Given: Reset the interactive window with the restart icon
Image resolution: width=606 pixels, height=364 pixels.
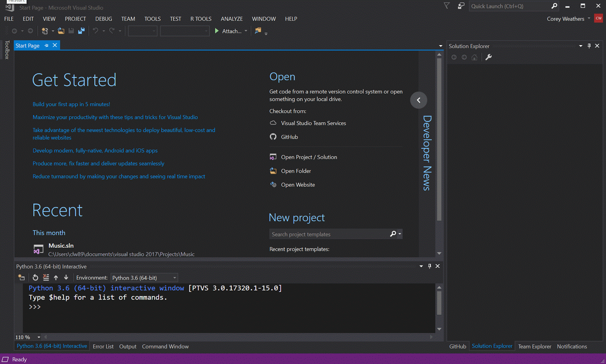Looking at the screenshot, I should (x=35, y=278).
